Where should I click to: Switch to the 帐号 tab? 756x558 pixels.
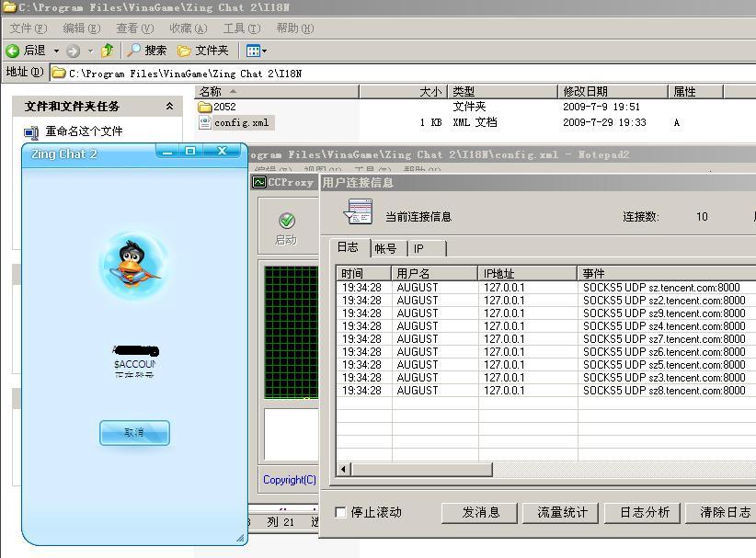tap(385, 248)
